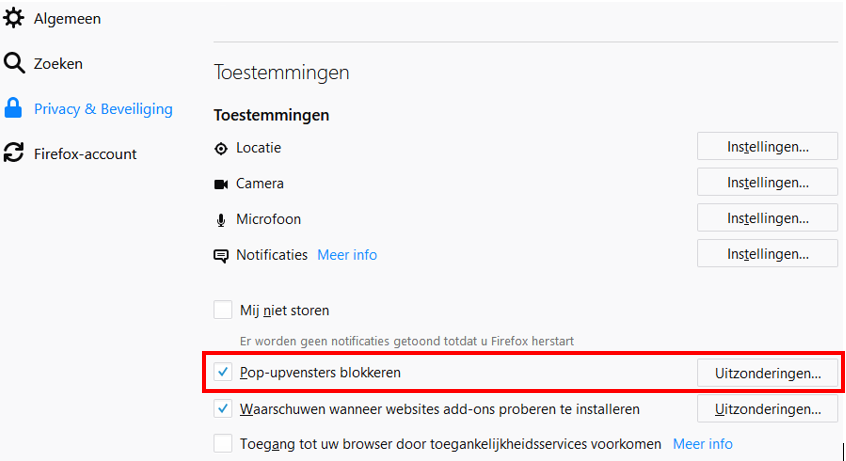Open Meer info about toegankelijkheidsservices
Screen dimensions: 846x461
pos(702,443)
